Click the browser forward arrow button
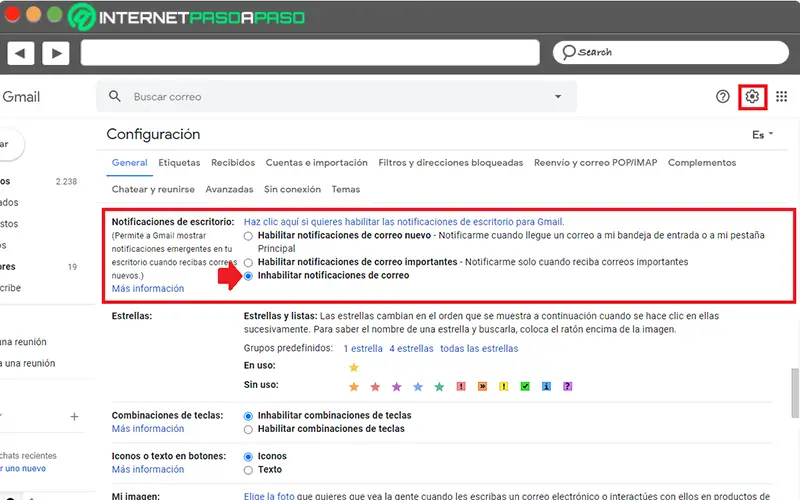The width and height of the screenshot is (800, 500). point(56,53)
